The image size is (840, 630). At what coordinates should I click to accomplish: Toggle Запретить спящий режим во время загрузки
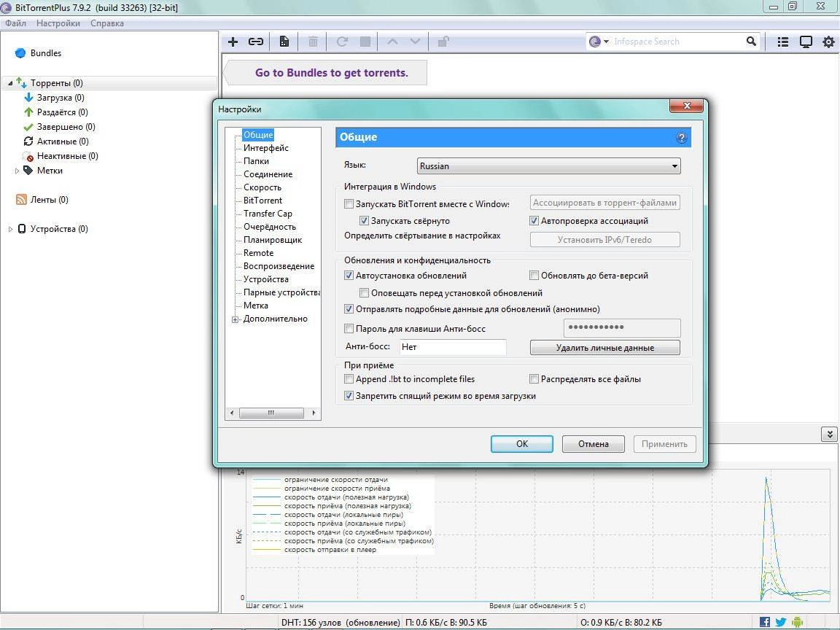pos(349,396)
